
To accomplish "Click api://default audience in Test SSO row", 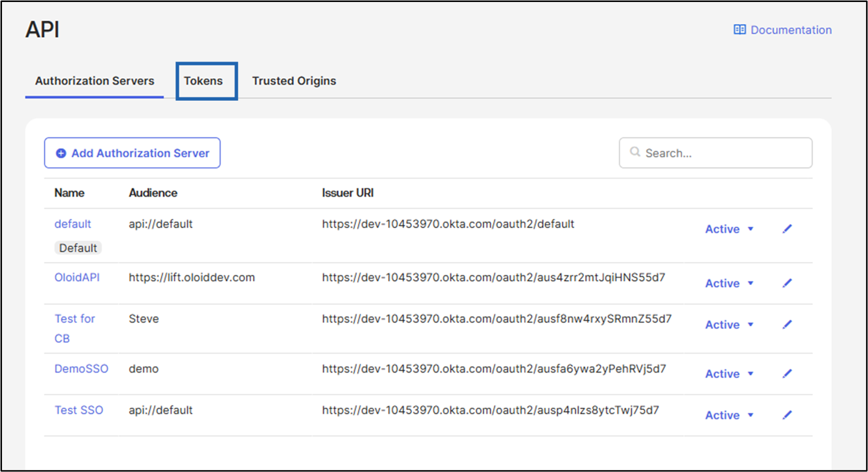I will 161,410.
